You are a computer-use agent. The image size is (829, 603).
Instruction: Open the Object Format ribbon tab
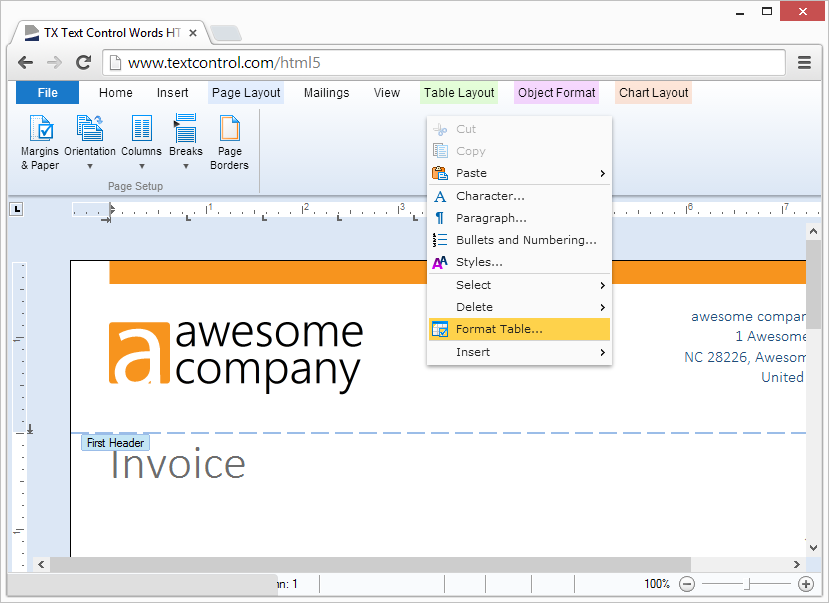coord(556,93)
